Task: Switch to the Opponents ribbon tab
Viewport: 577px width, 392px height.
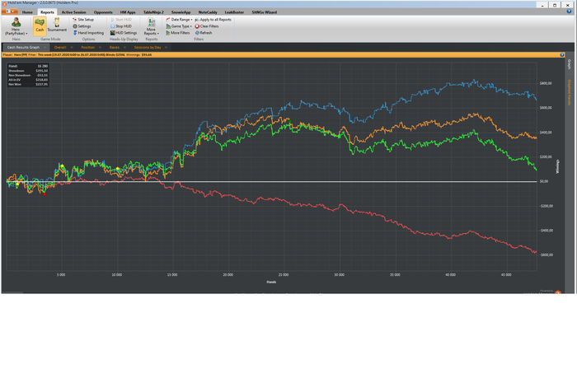Action: tap(103, 12)
